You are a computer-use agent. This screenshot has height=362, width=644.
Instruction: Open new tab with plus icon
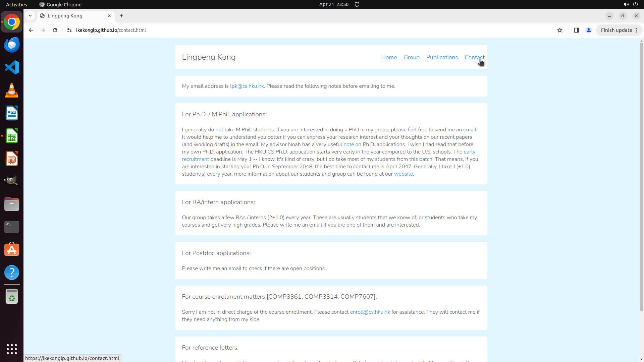(121, 16)
